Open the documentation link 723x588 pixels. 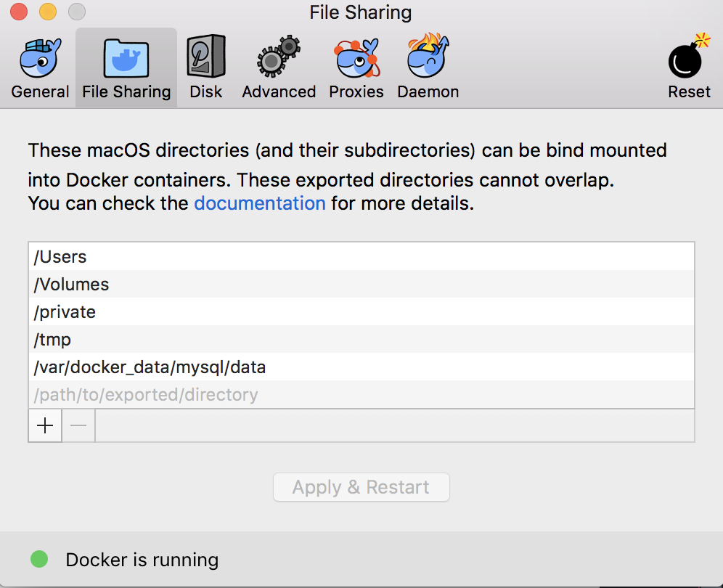point(260,203)
